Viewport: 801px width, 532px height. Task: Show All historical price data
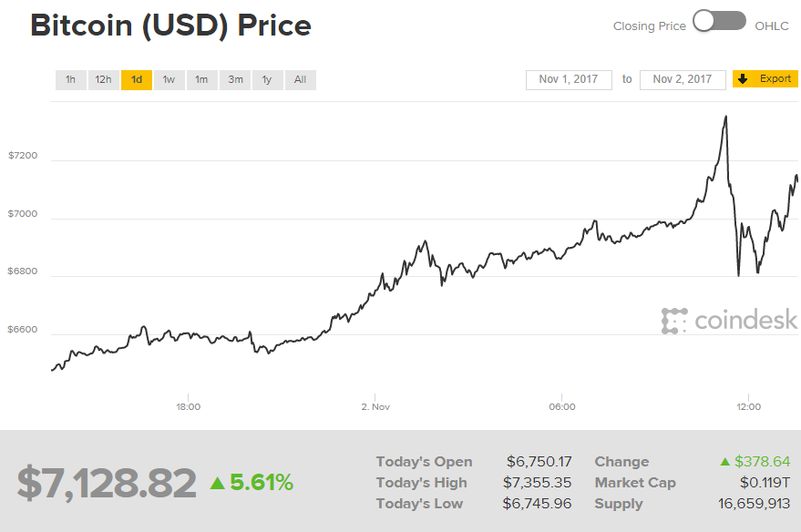point(300,79)
